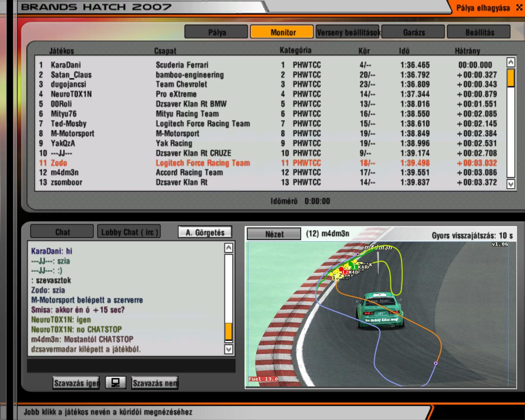The height and width of the screenshot is (420, 525).
Task: Click the up arrow of the chat scrollbar
Action: (229, 248)
